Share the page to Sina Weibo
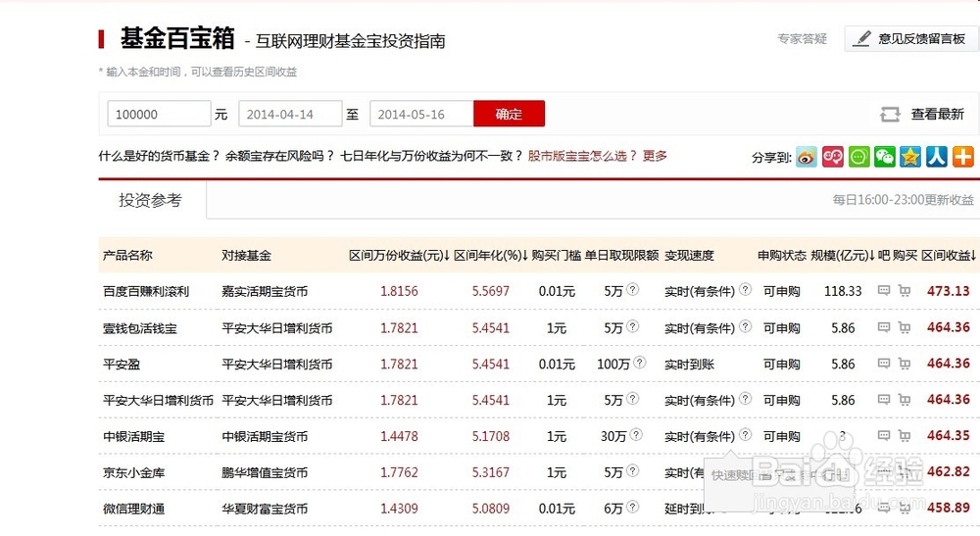The image size is (980, 536). [x=807, y=157]
